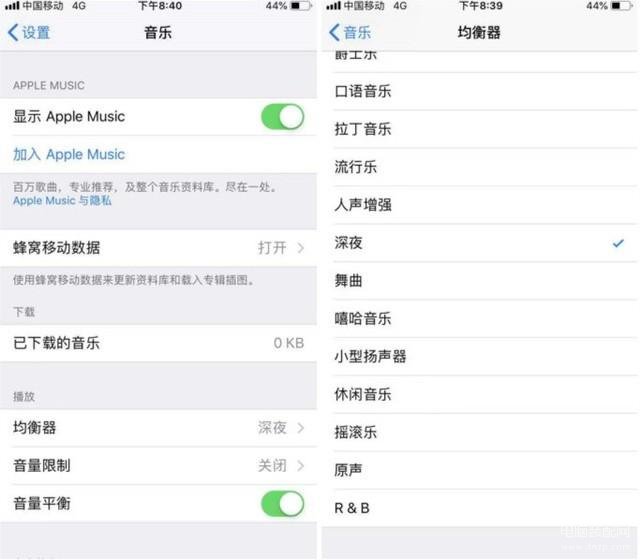640x560 pixels.
Task: Open the 均衡器 row chevron
Action: [301, 428]
